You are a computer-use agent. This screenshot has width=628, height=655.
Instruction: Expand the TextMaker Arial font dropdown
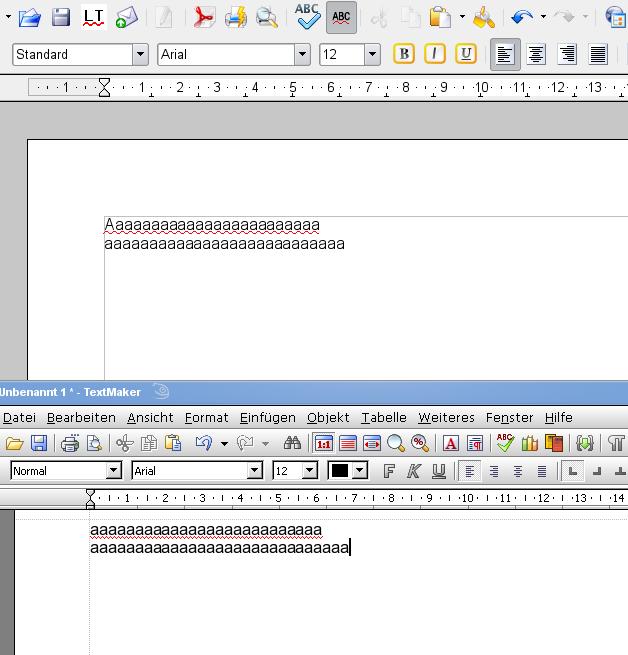[x=254, y=471]
